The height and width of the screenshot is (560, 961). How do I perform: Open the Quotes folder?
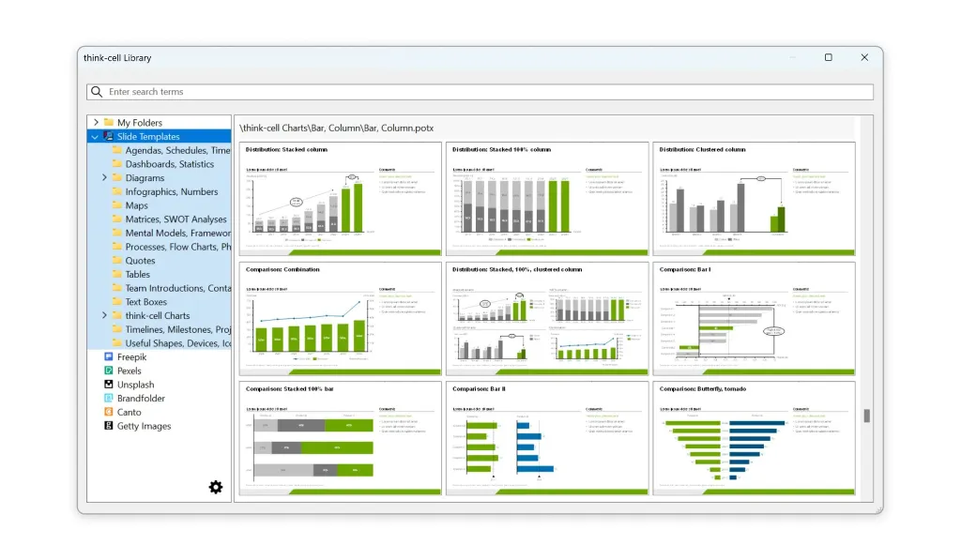click(140, 261)
